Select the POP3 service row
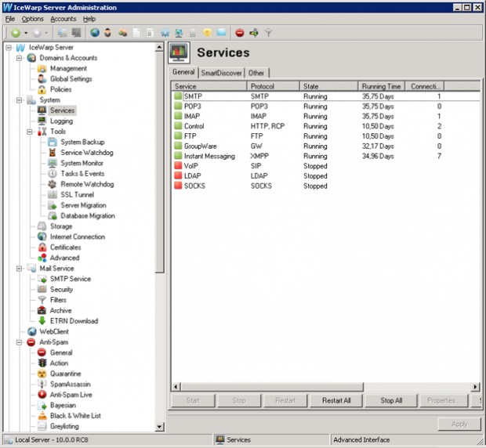Viewport: 486px width, 448px height. click(x=325, y=107)
